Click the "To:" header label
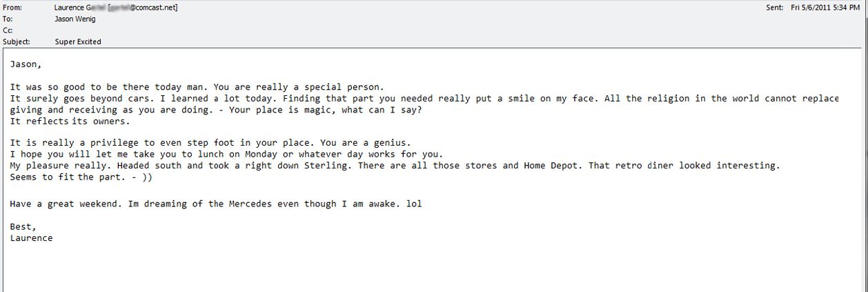This screenshot has width=868, height=292. click(8, 19)
